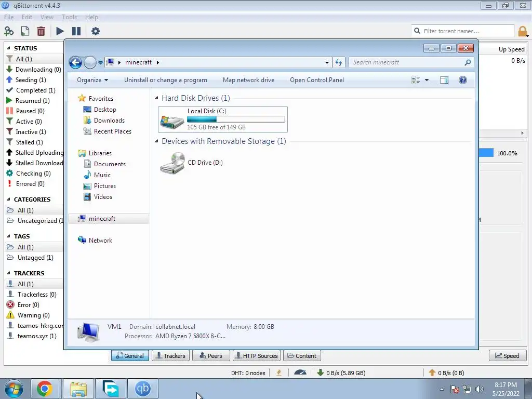The image size is (532, 399).
Task: Switch to the Content tab
Action: pyautogui.click(x=302, y=355)
